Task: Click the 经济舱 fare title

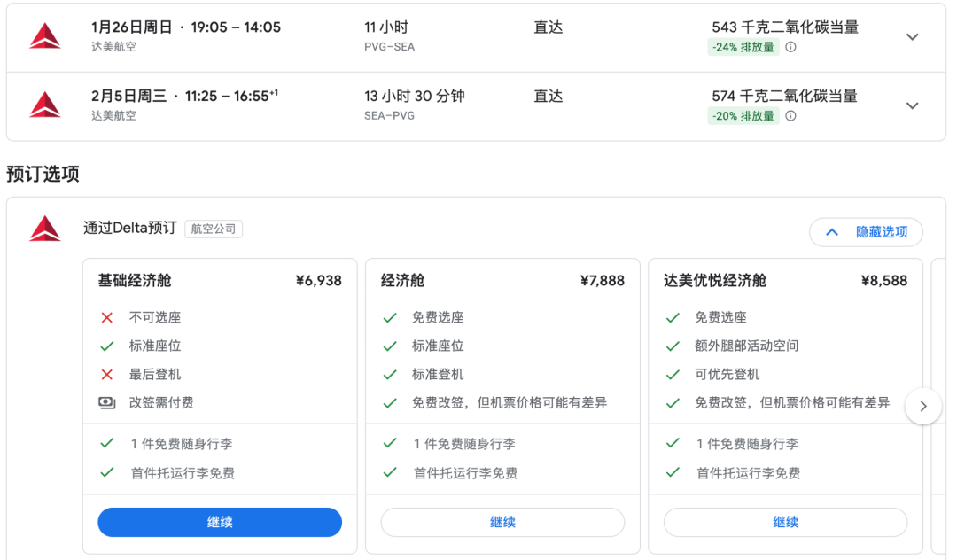Action: tap(403, 281)
